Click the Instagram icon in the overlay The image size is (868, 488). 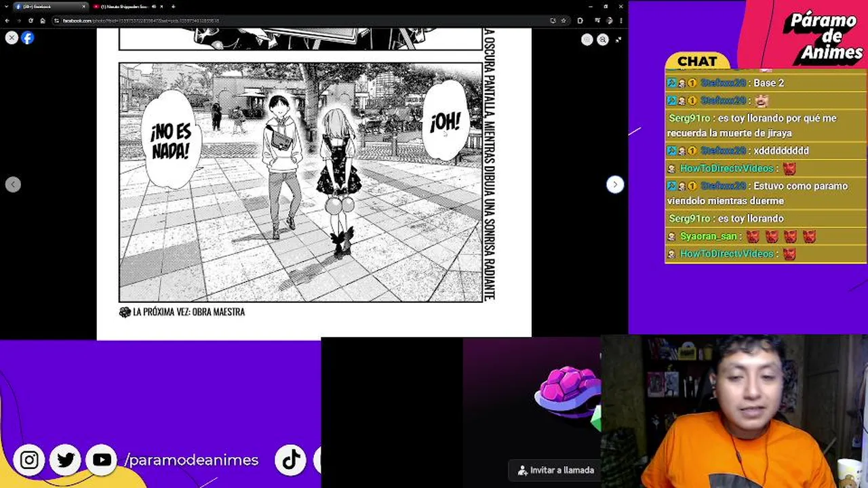[x=29, y=460]
